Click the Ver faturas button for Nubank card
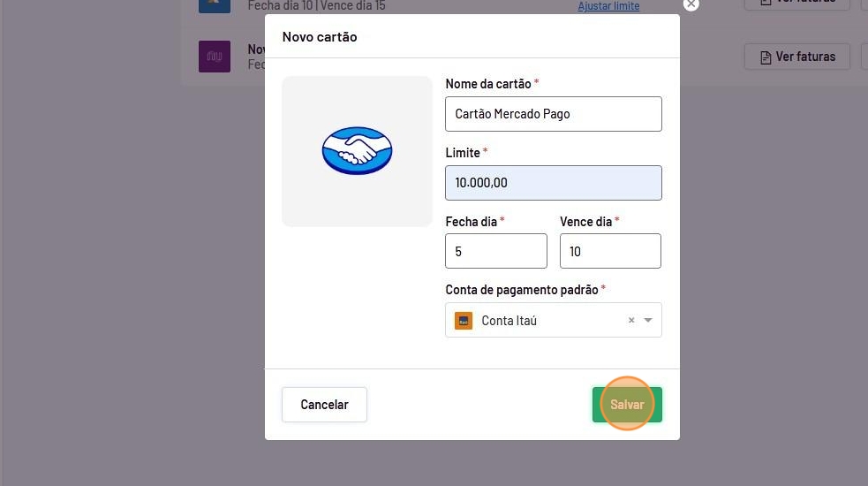The image size is (868, 486). pyautogui.click(x=796, y=57)
